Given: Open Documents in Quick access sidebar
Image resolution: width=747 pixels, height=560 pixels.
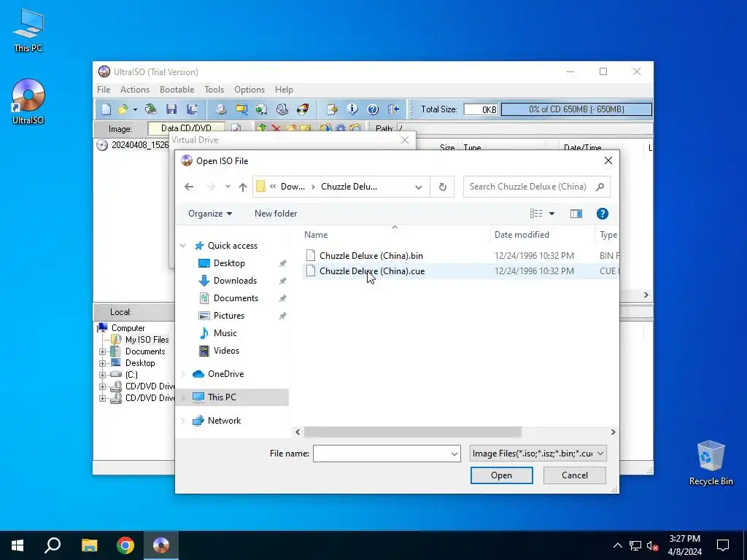Looking at the screenshot, I should tap(236, 298).
